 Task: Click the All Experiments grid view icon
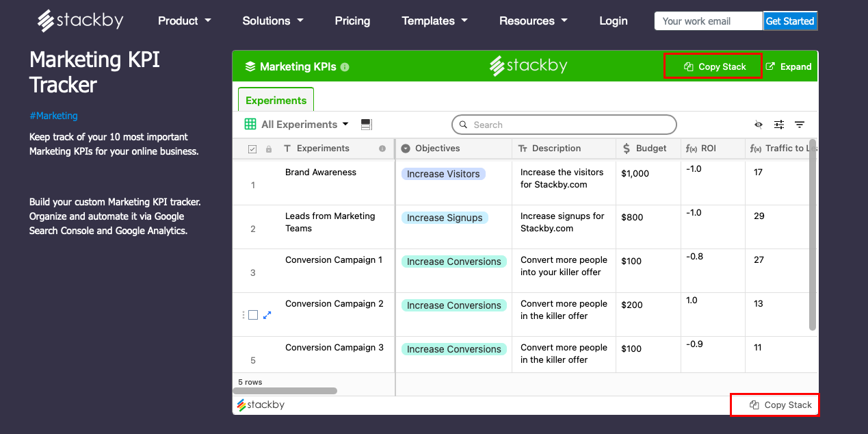pyautogui.click(x=250, y=124)
